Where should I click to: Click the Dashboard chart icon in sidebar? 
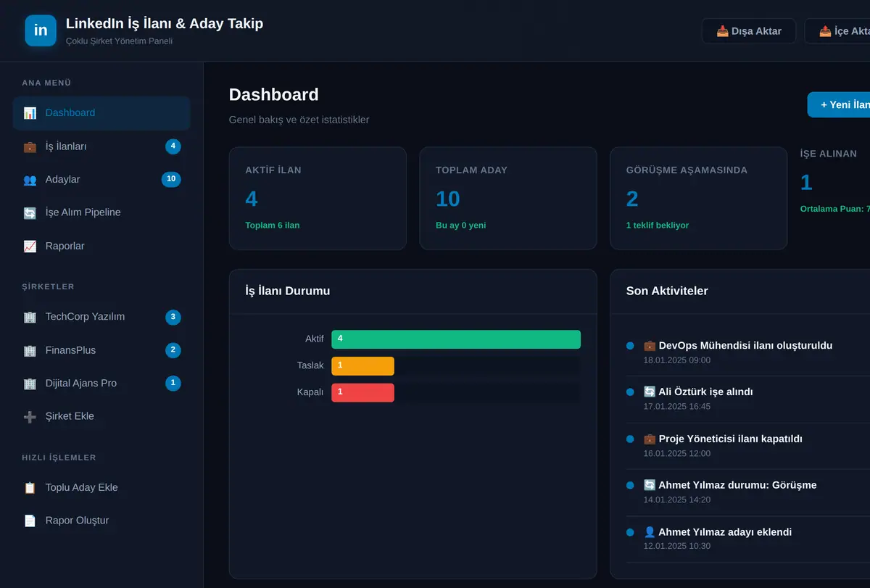click(x=30, y=113)
